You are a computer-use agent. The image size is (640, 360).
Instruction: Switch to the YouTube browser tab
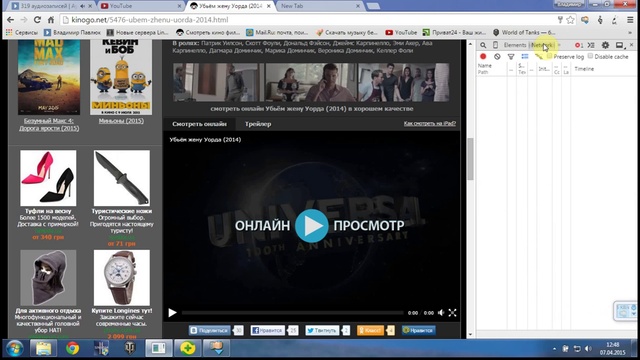pyautogui.click(x=142, y=6)
